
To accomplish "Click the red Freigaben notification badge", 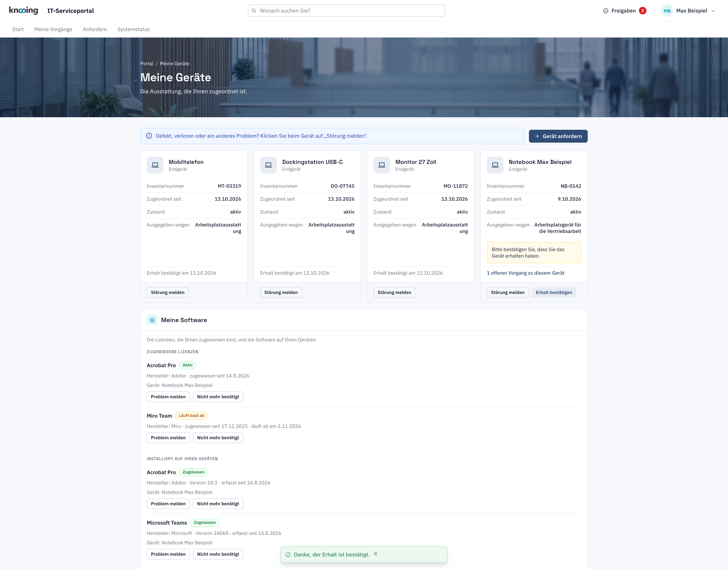I will (x=643, y=11).
